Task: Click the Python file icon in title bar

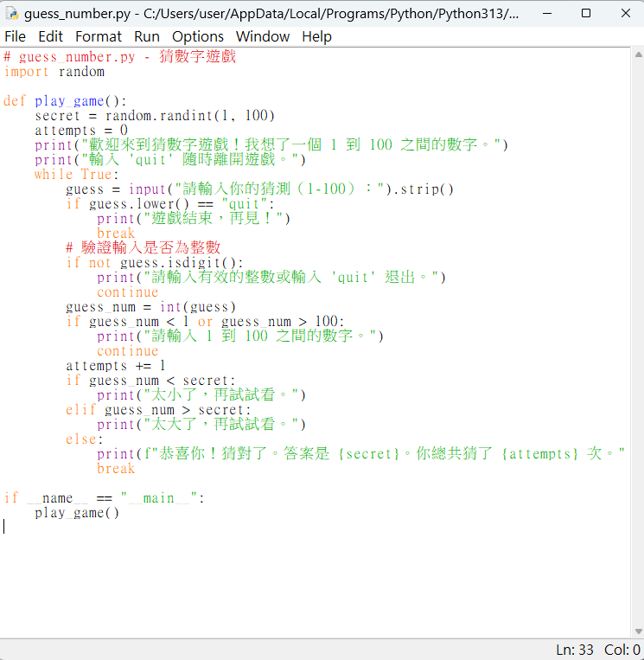Action: pyautogui.click(x=12, y=14)
